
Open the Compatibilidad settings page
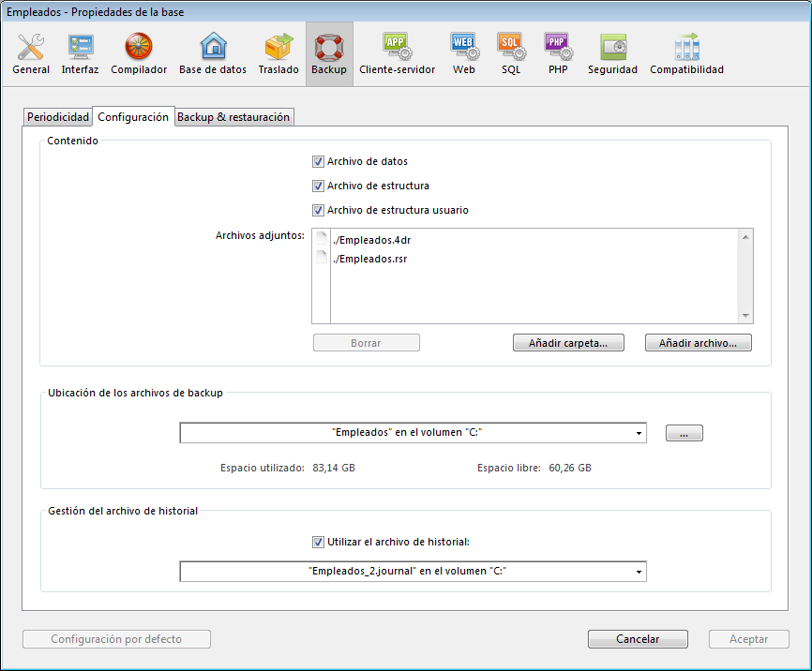point(686,53)
